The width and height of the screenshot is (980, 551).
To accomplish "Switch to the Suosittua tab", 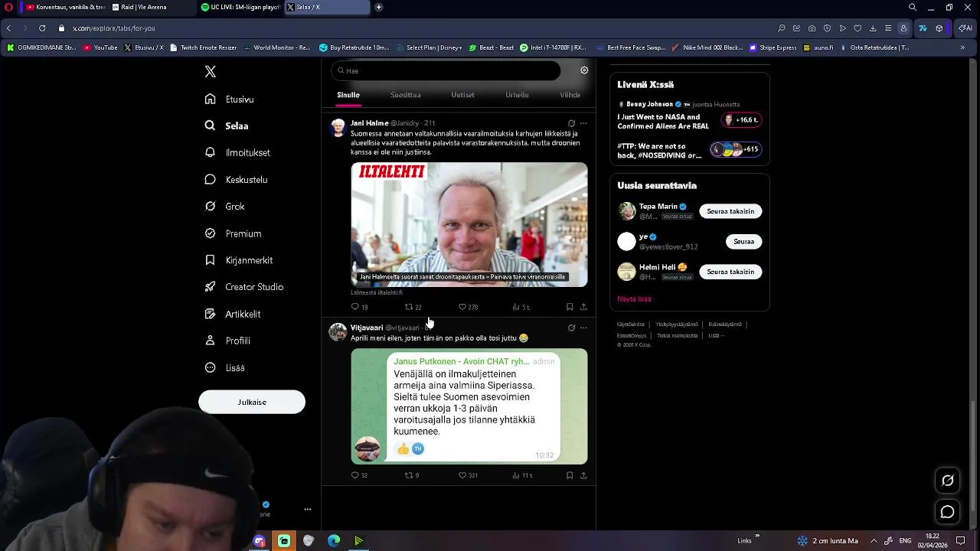I will pyautogui.click(x=405, y=95).
